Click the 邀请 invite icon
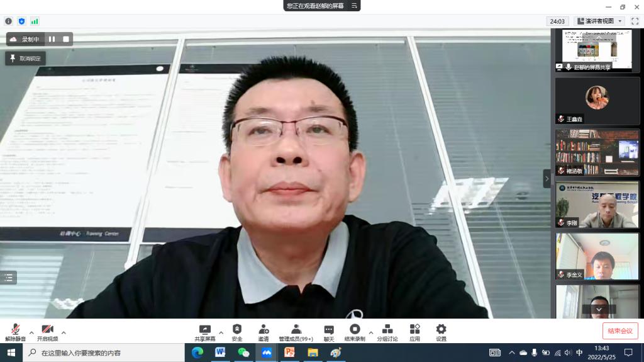 point(264,332)
